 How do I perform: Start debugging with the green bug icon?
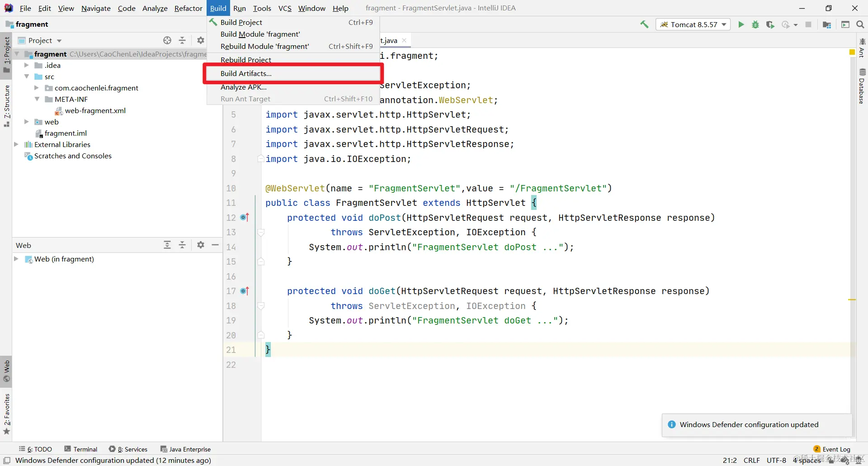(x=755, y=24)
